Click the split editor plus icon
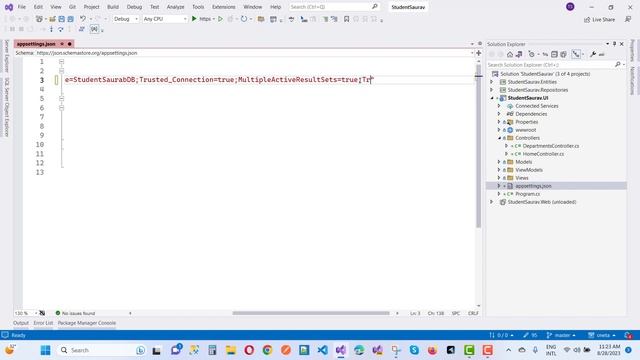The height and width of the screenshot is (360, 640). 478,53
